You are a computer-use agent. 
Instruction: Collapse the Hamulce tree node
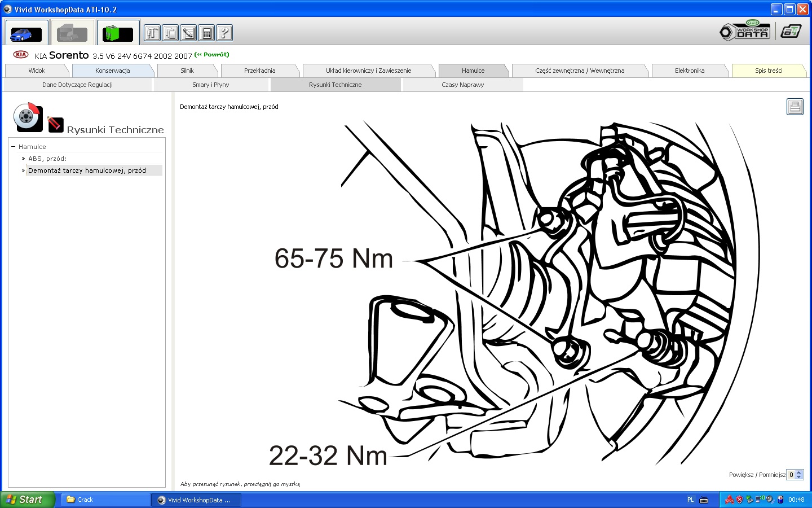(13, 147)
